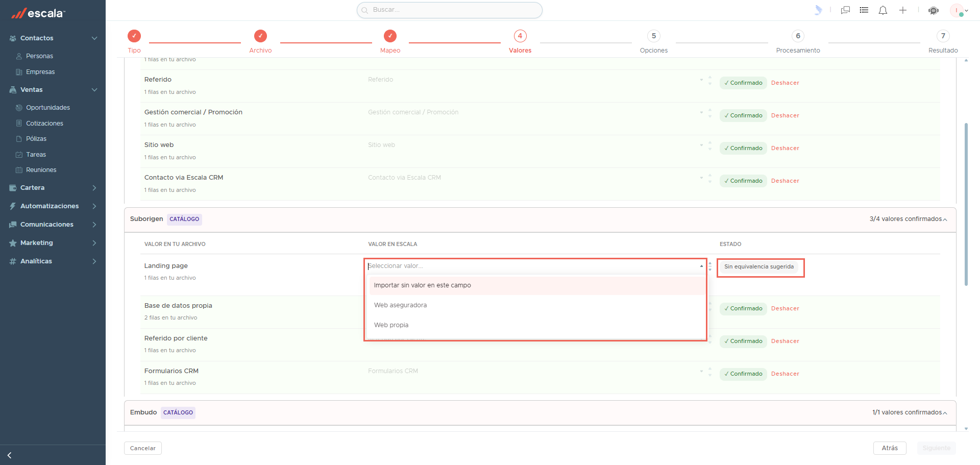This screenshot has width=980, height=465.
Task: Open Empresas from the sidebar
Action: coord(40,72)
